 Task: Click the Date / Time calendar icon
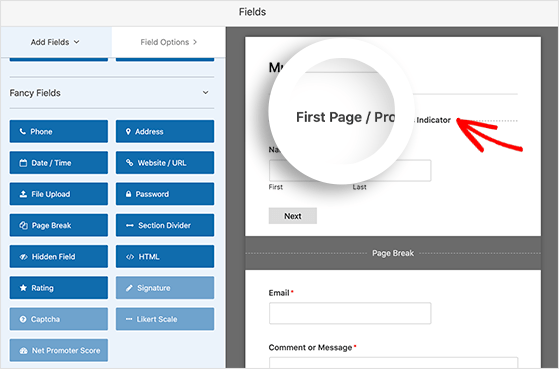click(x=23, y=163)
